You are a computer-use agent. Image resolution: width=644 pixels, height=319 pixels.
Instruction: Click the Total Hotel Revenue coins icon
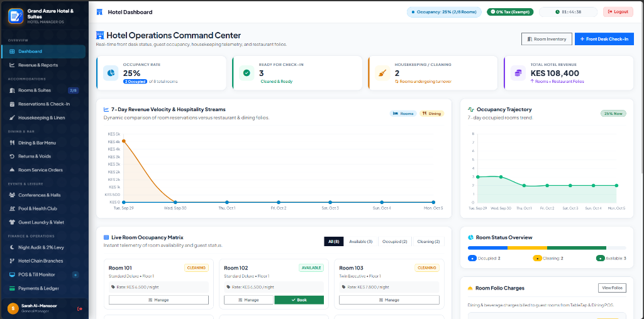[518, 73]
